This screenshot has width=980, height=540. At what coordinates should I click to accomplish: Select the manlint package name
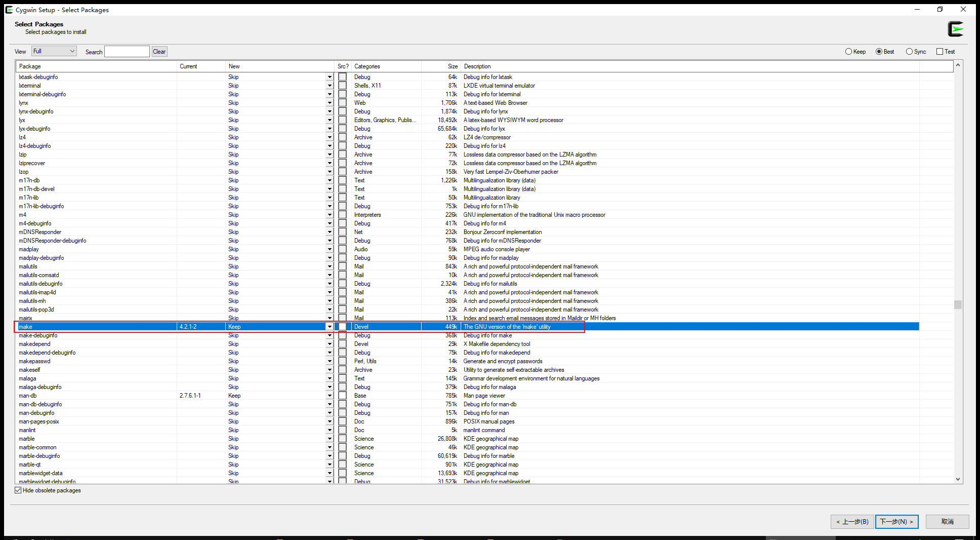[x=27, y=430]
